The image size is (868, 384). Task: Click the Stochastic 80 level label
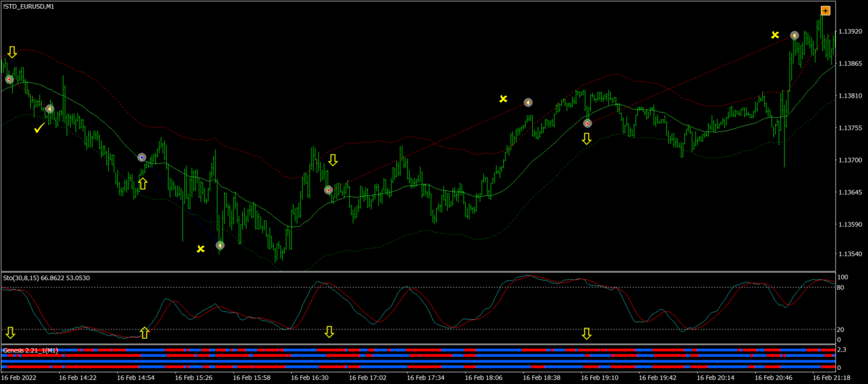coord(842,288)
